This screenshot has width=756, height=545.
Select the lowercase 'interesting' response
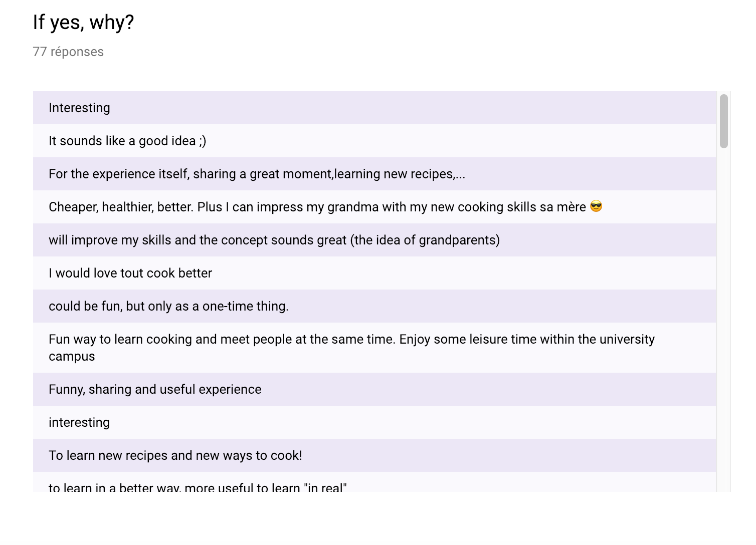point(374,422)
